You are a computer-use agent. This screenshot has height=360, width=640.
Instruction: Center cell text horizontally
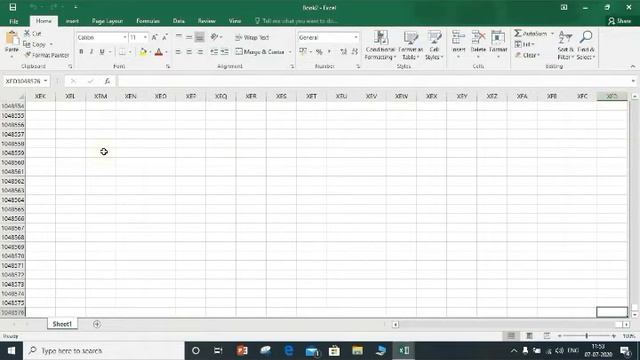click(189, 52)
